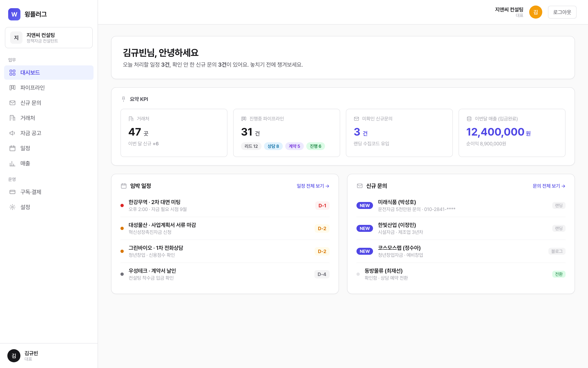Open 대성물산 · 사업계획서 서류 마감 entry
This screenshot has width=588, height=368.
pos(225,229)
